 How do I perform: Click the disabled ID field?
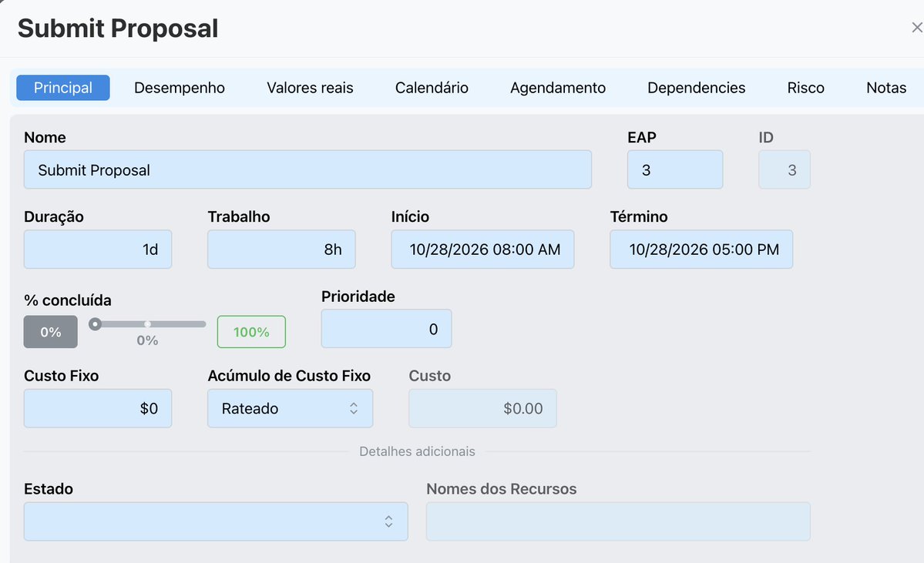785,169
